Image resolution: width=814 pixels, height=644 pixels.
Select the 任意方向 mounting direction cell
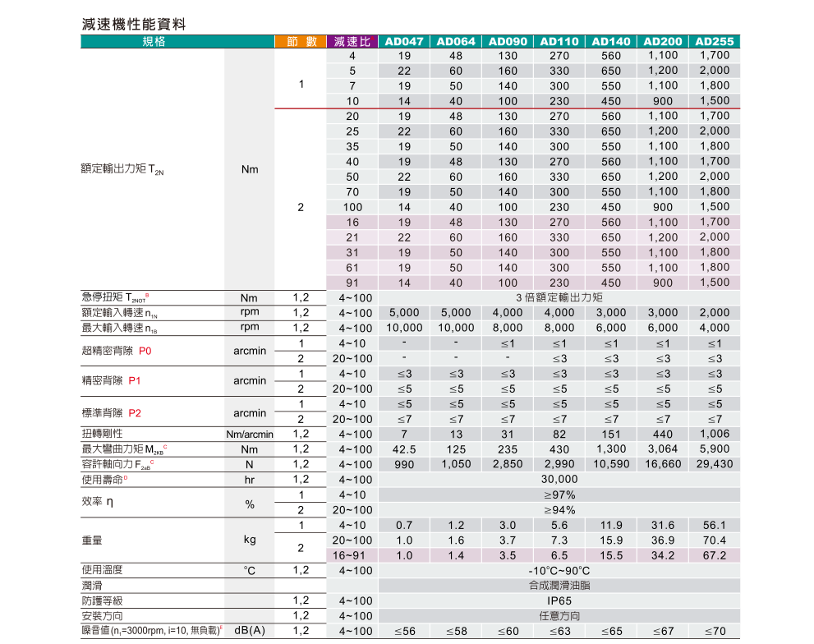[x=559, y=616]
